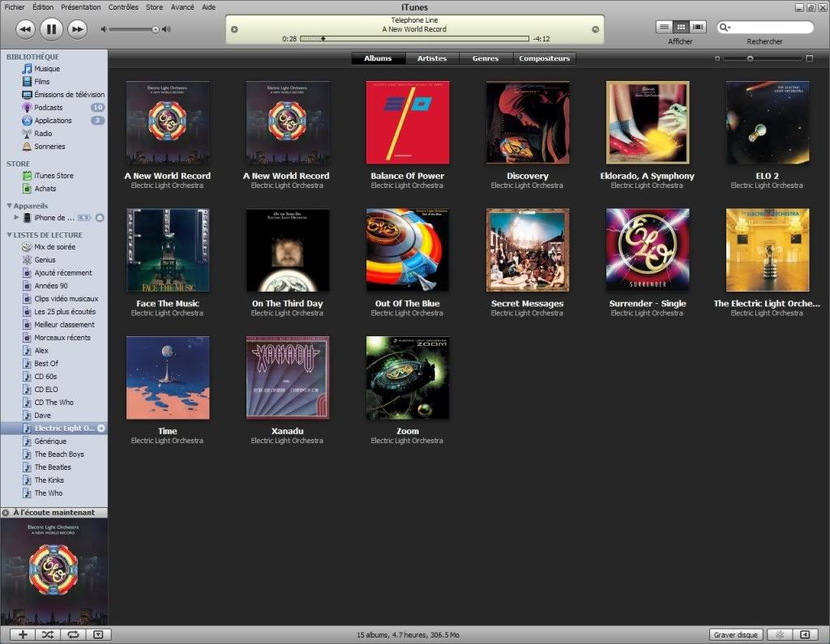Open Genius in the sidebar
This screenshot has width=830, height=644.
point(45,260)
